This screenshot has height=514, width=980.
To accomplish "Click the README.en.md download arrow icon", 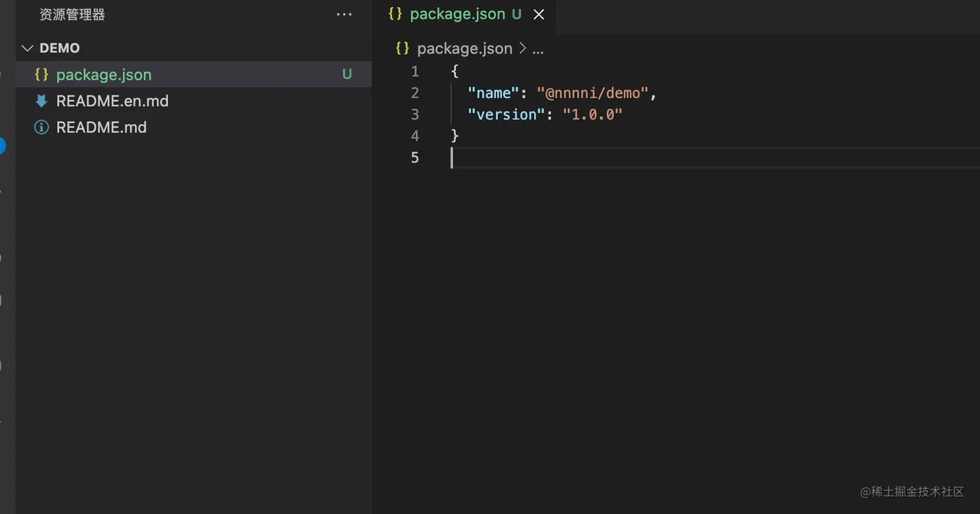I will [41, 101].
